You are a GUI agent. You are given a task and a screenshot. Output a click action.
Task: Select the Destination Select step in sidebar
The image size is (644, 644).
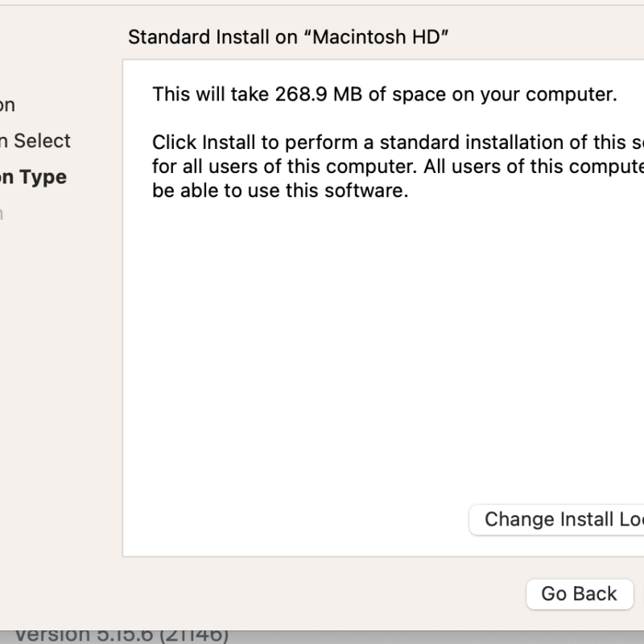(35, 141)
